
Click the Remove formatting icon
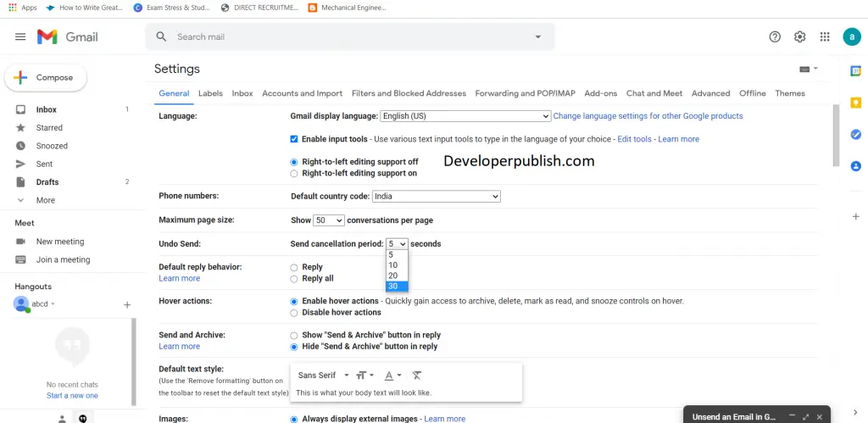tap(417, 376)
